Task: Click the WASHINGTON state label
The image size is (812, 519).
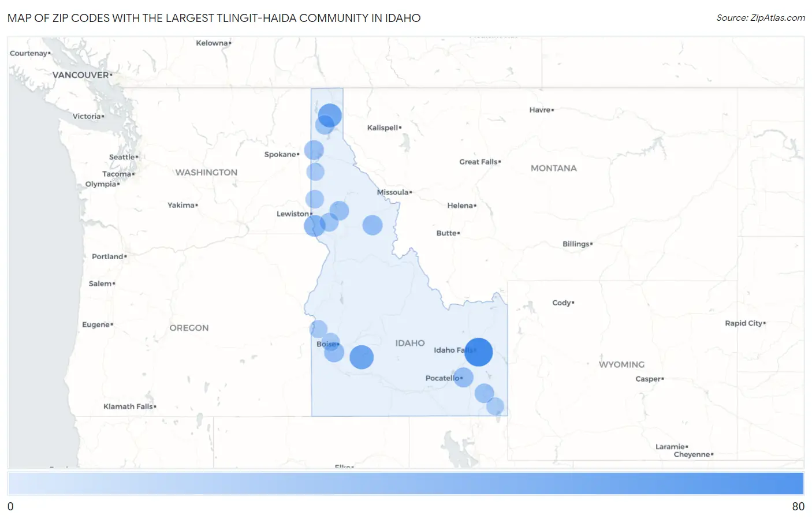Action: [x=206, y=172]
